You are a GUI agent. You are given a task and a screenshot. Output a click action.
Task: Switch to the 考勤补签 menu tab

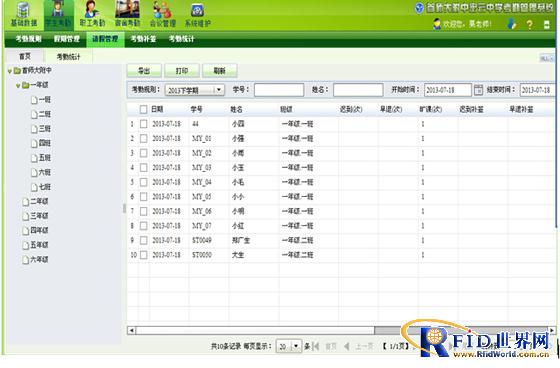point(143,39)
